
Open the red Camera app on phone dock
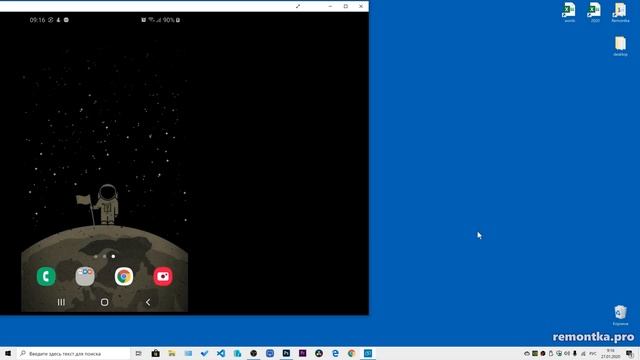163,276
